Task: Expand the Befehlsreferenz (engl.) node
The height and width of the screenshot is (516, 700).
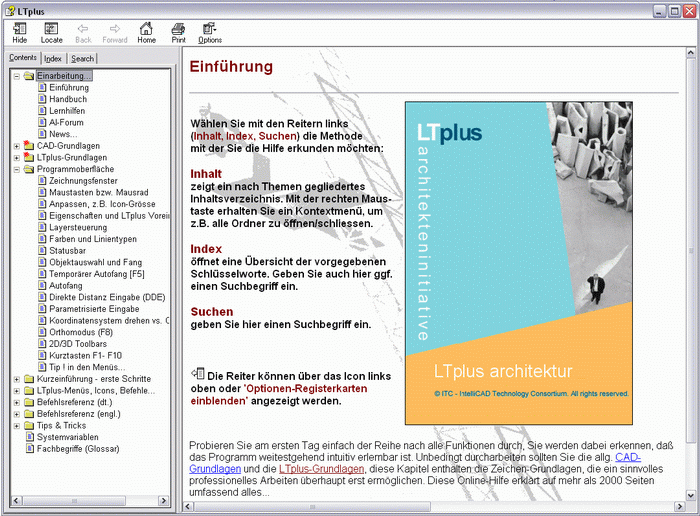Action: 17,414
